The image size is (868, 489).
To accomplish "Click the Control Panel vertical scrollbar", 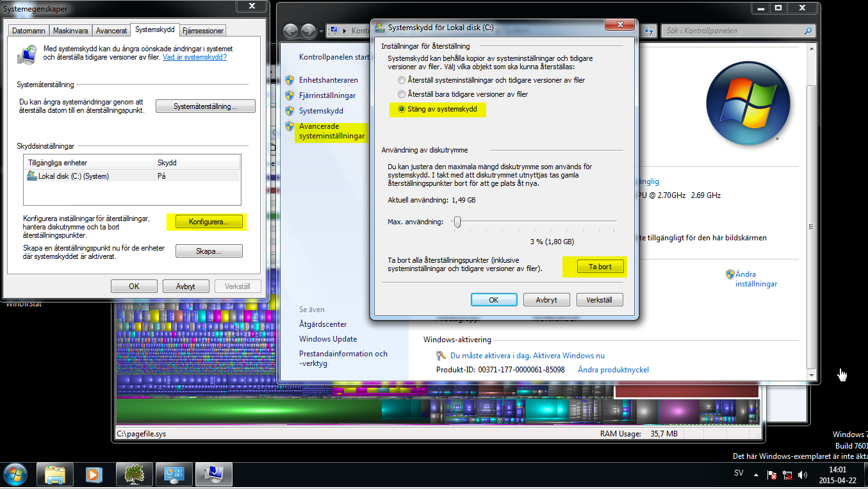I will click(x=812, y=227).
